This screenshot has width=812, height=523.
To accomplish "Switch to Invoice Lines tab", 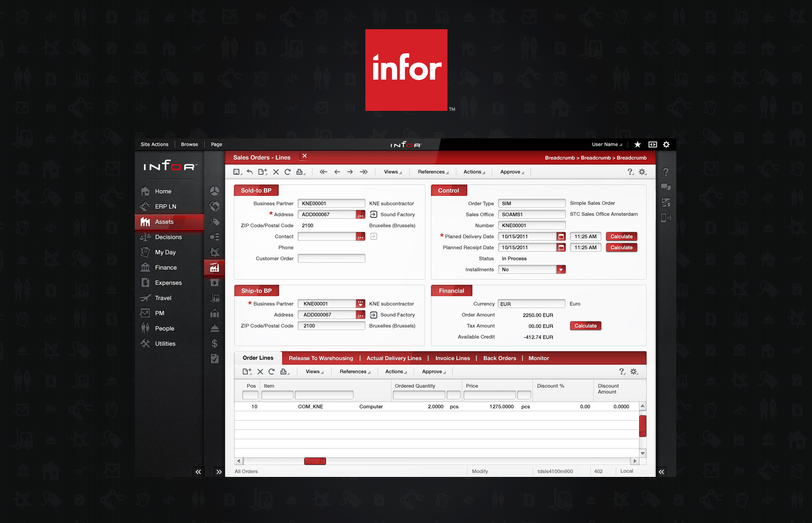I will 453,358.
